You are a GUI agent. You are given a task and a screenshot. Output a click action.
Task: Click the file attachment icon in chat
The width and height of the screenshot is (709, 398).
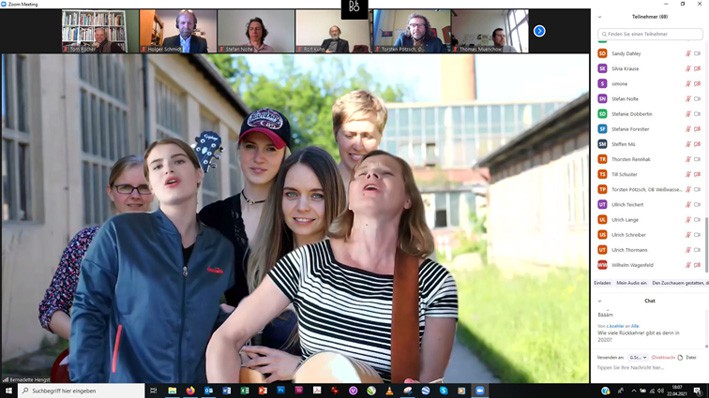pos(680,357)
